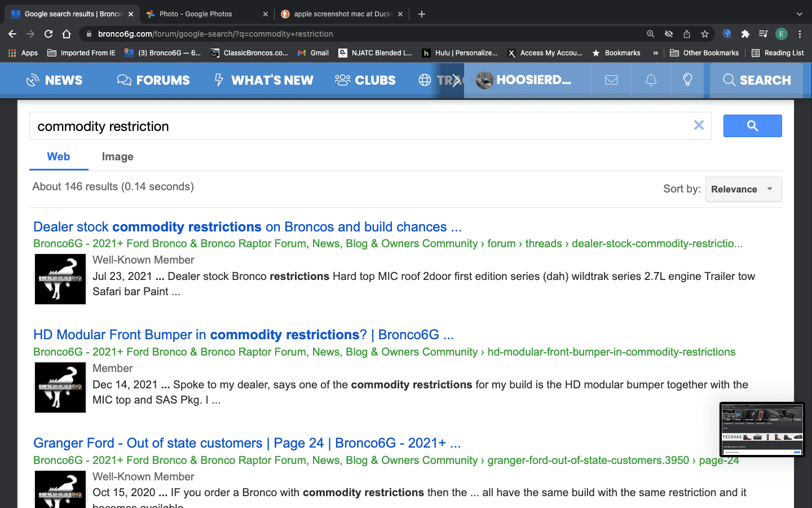Submit search with blue magnifier button
The image size is (812, 508).
pyautogui.click(x=753, y=126)
